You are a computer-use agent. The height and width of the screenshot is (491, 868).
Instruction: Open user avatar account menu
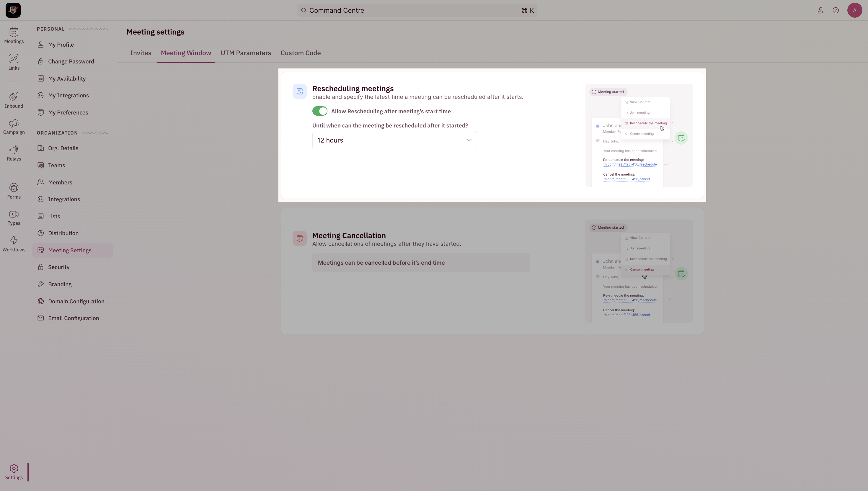(854, 10)
